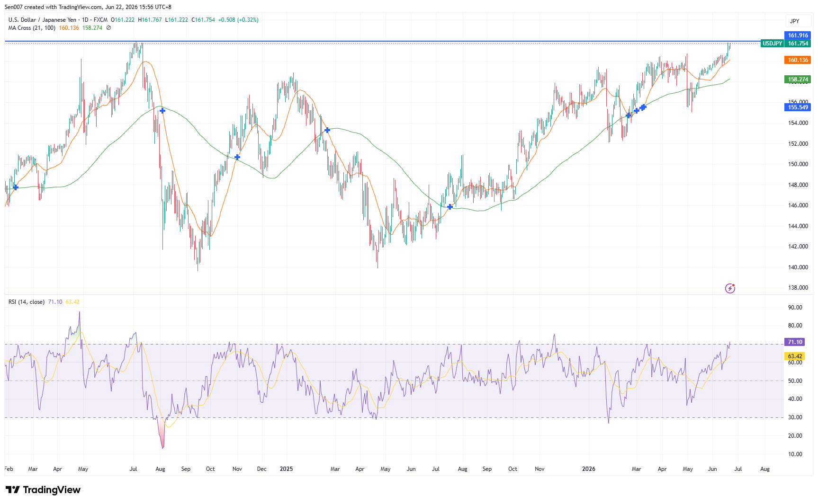818x504 pixels.
Task: Click the U.S. Dollar / Japanese Yen title
Action: [42, 20]
